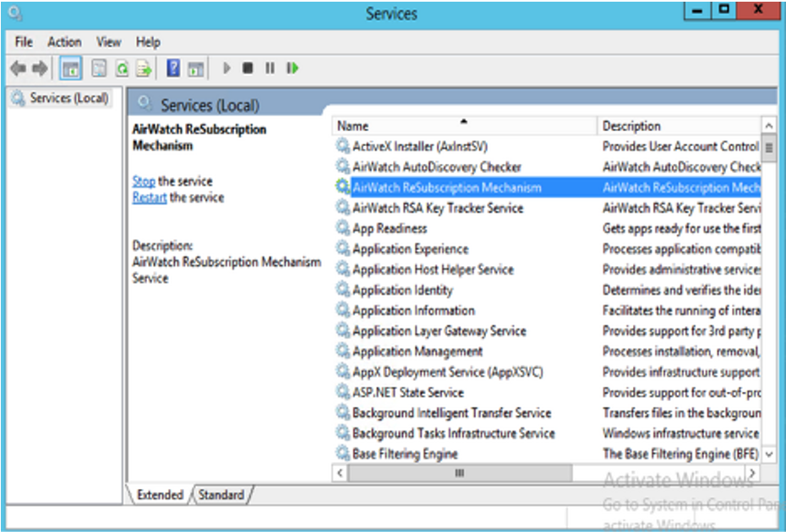Open the View menu

(x=108, y=41)
